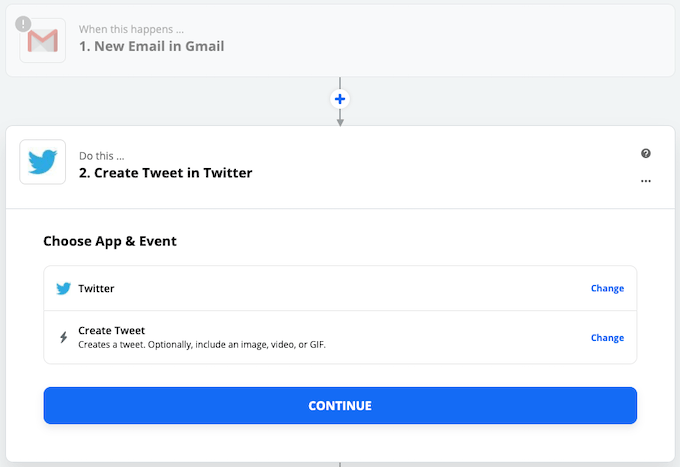Select the Twitter app name field
Screen dimensions: 680x467
point(97,288)
